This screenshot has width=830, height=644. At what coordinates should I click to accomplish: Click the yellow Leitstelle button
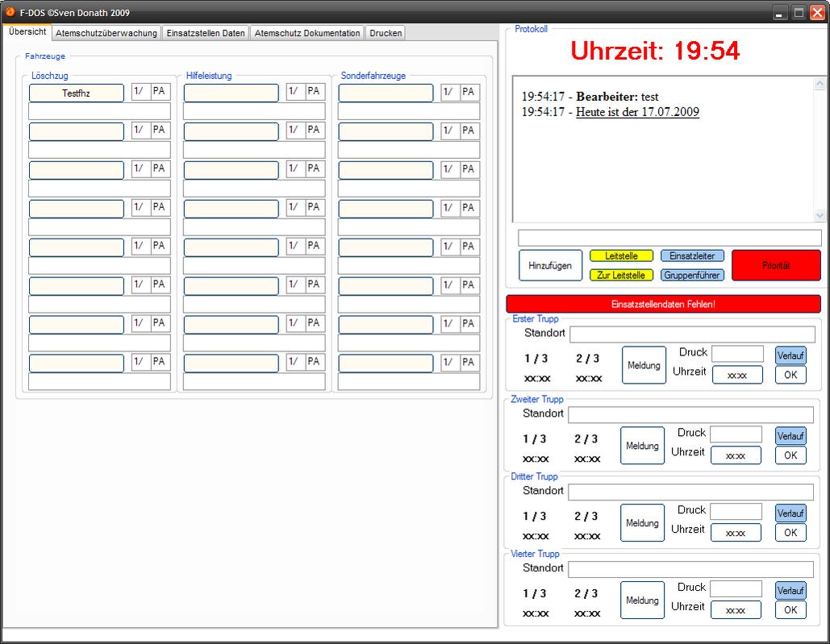coord(621,256)
